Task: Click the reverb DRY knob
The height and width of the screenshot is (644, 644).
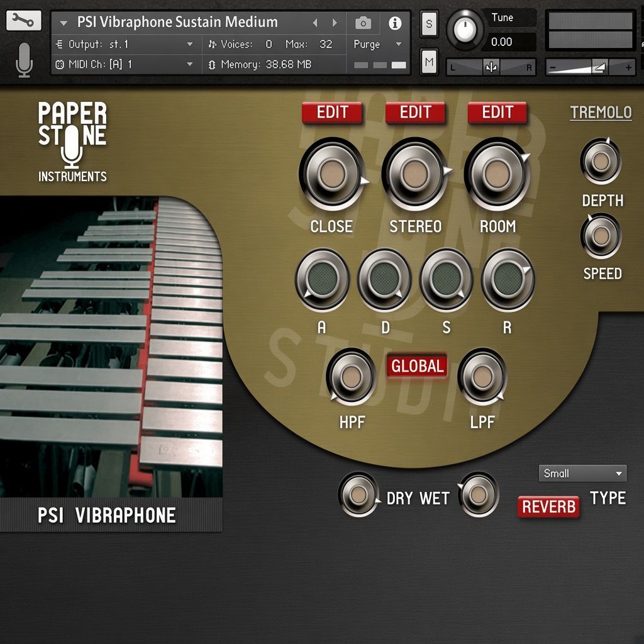Action: click(358, 494)
